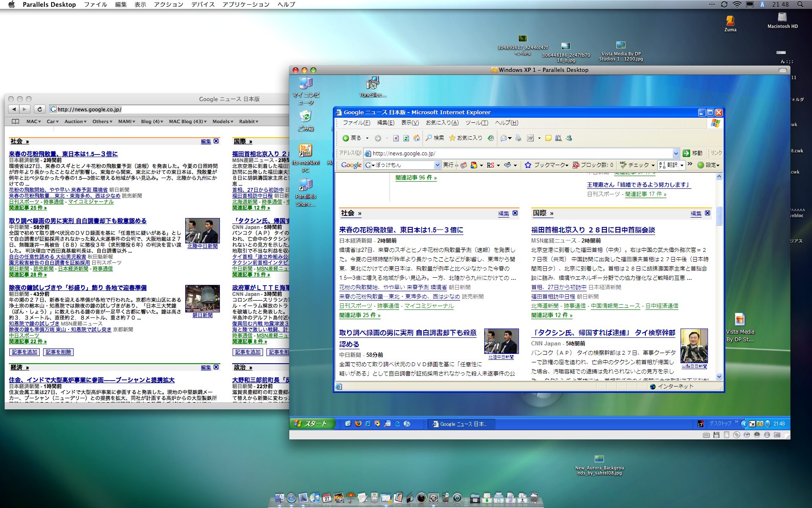Expand Google toolbar 設定 dropdown
This screenshot has width=812, height=508.
[x=718, y=166]
